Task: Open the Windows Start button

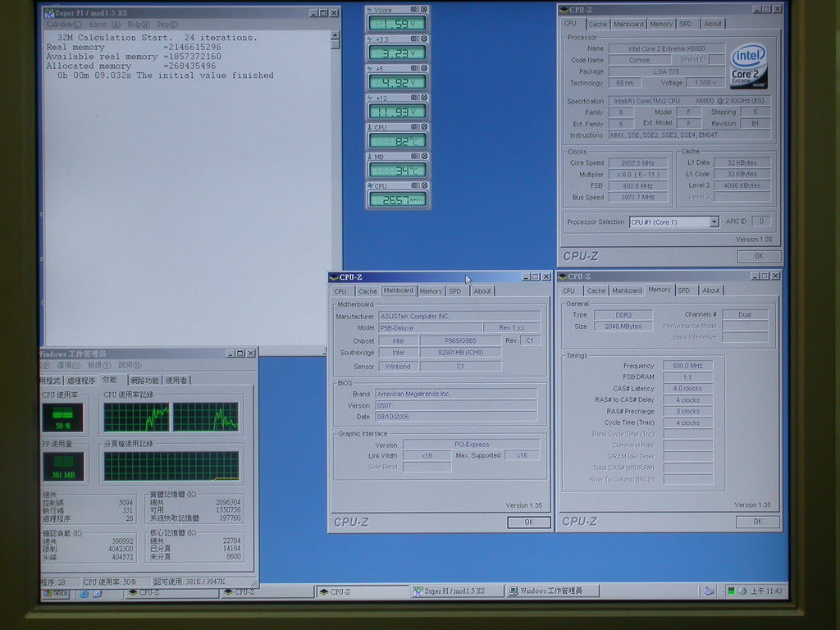Action: 56,593
